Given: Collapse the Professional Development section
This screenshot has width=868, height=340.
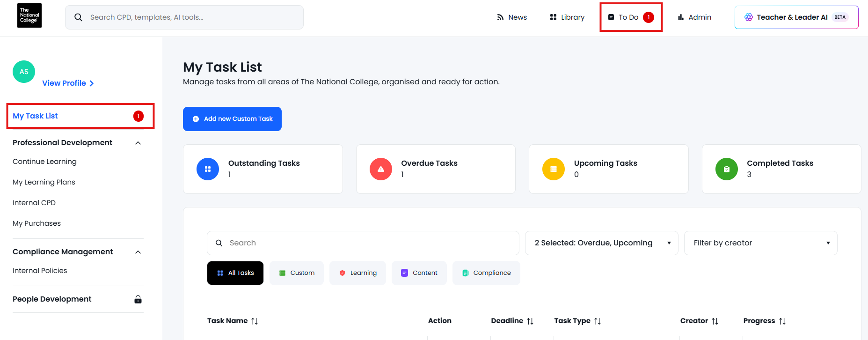Looking at the screenshot, I should (x=138, y=143).
